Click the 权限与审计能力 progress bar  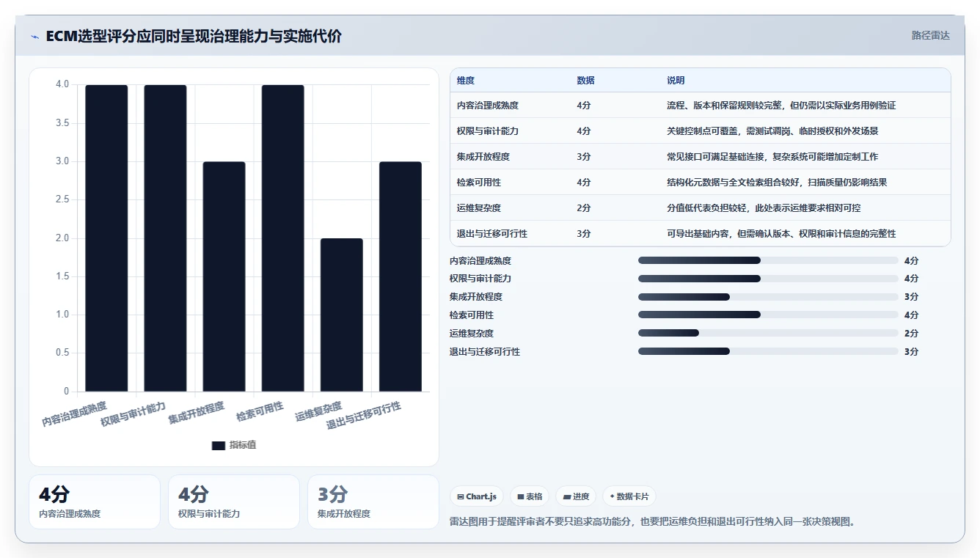point(768,279)
